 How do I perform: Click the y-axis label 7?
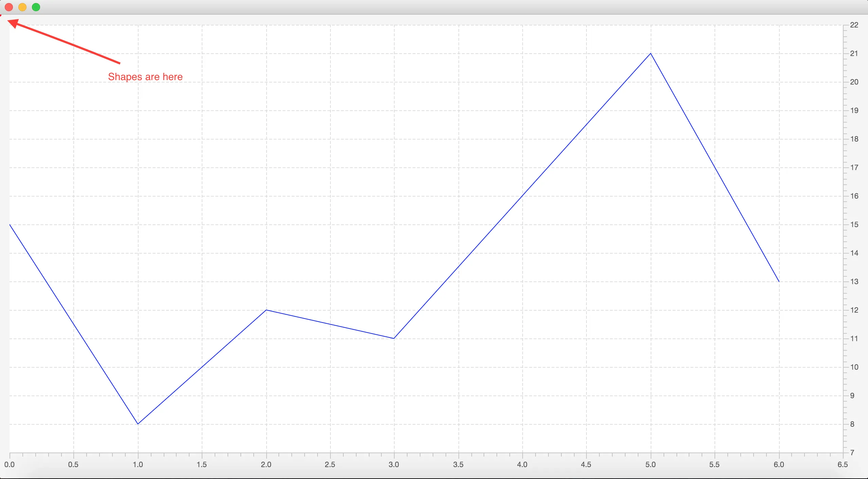click(852, 453)
